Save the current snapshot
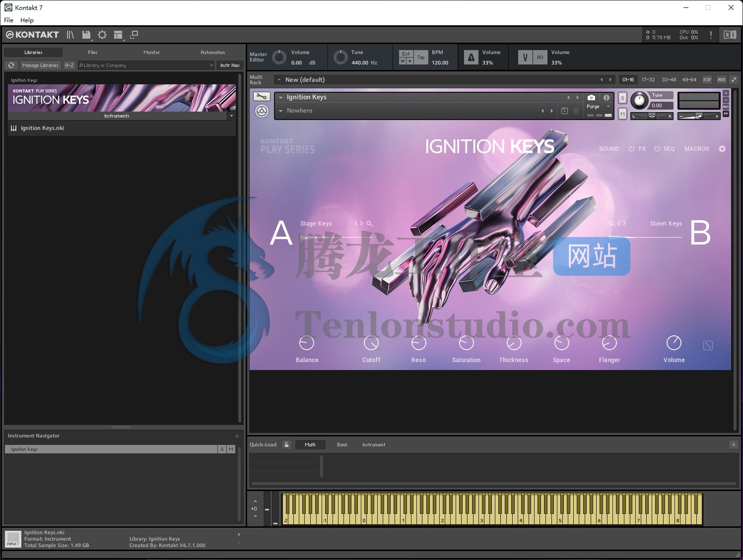This screenshot has width=743, height=560. click(564, 111)
